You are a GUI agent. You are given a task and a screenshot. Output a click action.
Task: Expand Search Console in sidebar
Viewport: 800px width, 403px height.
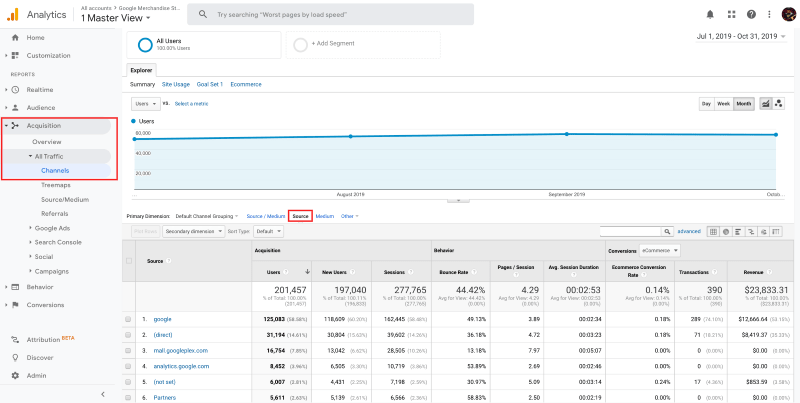click(58, 242)
